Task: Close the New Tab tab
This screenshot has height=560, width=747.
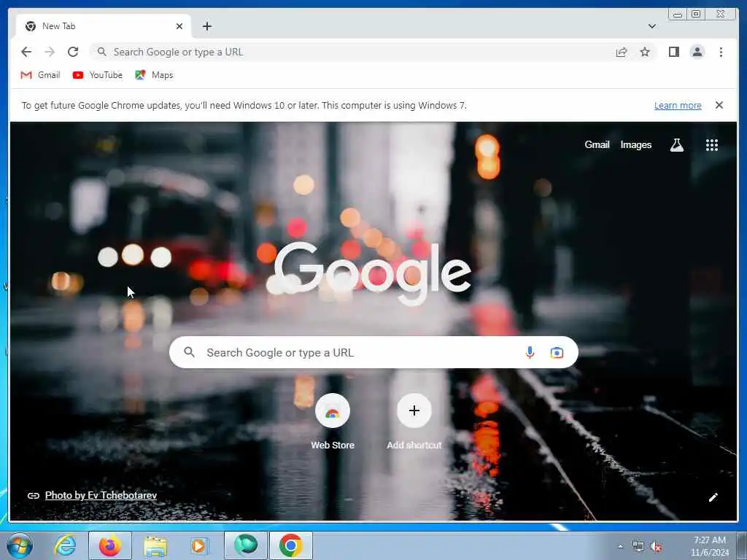Action: [179, 26]
